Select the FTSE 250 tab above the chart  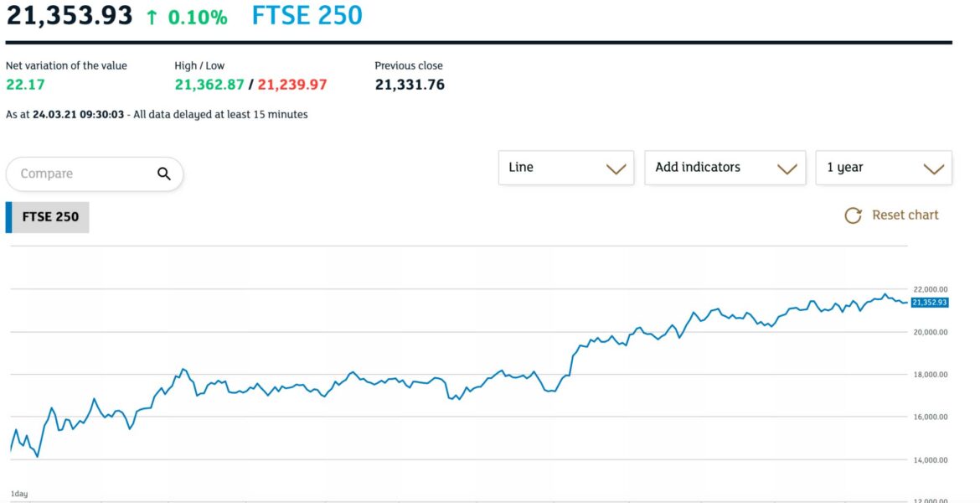click(x=48, y=216)
